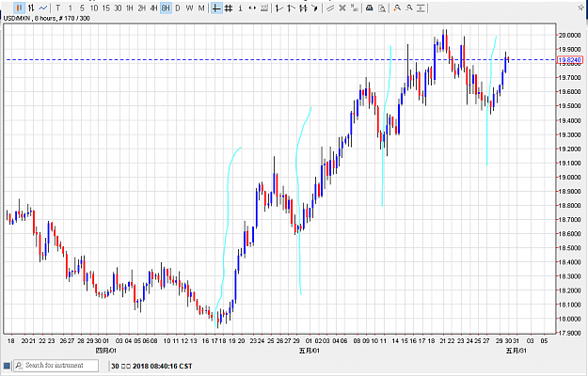
Task: Zoom in on the chart
Action: tap(397, 8)
